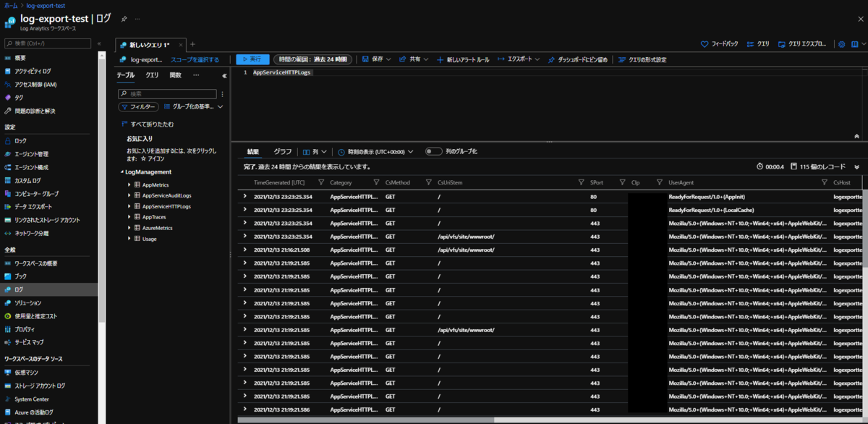The height and width of the screenshot is (424, 868).
Task: Open the ellipsis menu beside the blade title
Action: pos(138,19)
